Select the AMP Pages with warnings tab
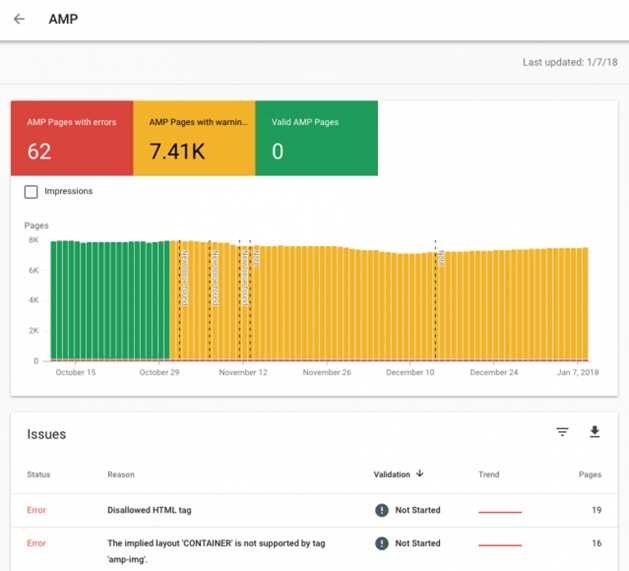 pyautogui.click(x=194, y=138)
